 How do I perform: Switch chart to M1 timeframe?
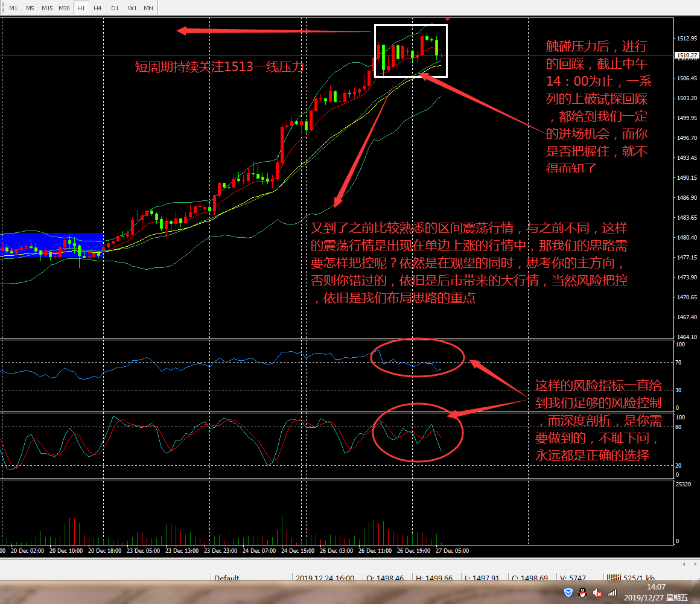[x=13, y=8]
